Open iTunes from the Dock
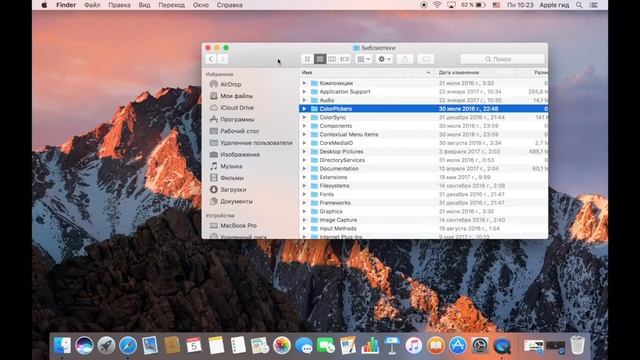 click(413, 346)
